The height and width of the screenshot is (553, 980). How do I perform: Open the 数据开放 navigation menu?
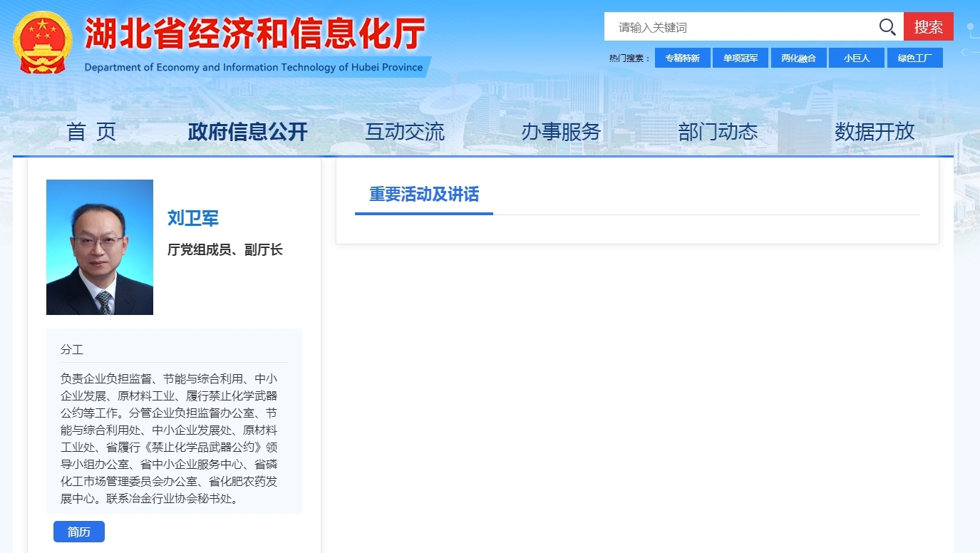tap(875, 131)
